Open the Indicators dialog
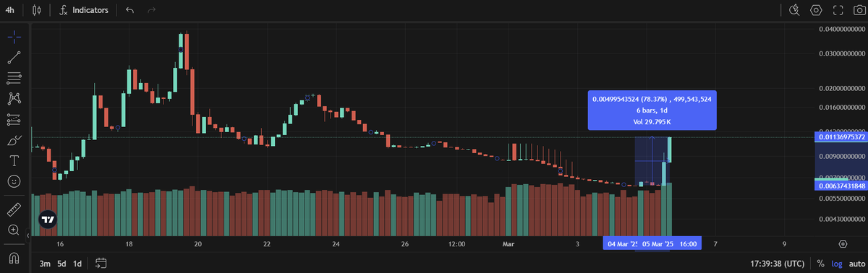 [x=85, y=10]
